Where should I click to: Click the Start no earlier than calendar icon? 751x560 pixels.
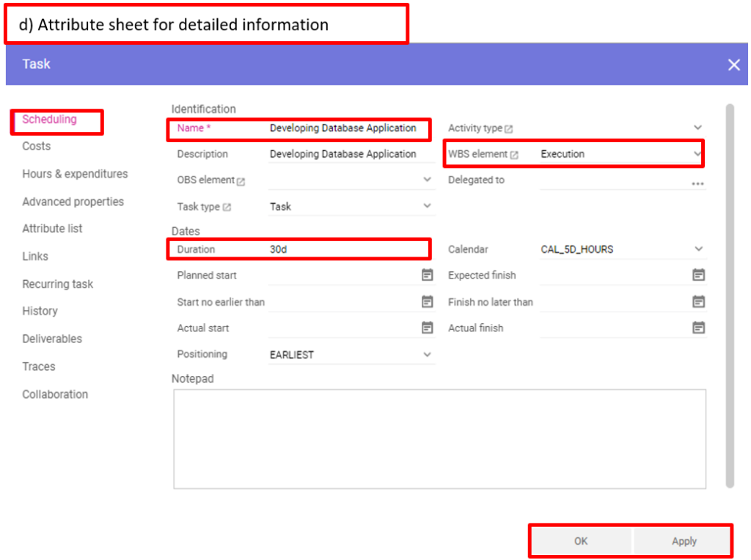coord(427,301)
